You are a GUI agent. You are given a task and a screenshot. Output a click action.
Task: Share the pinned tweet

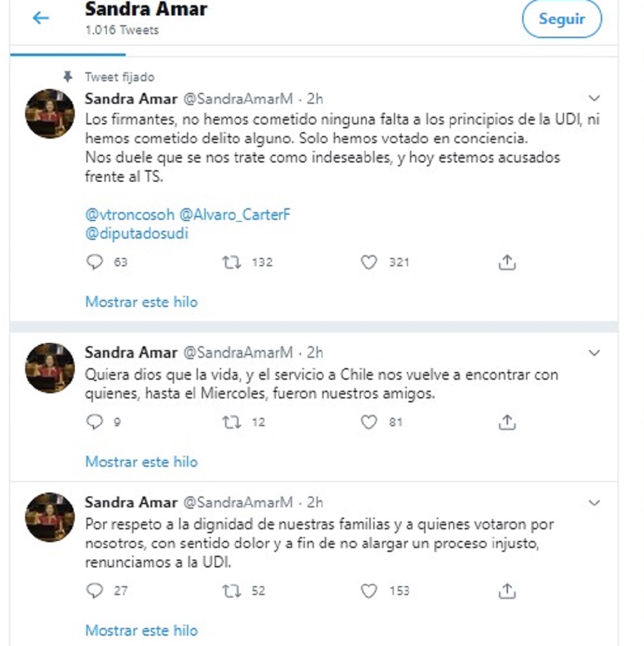click(507, 262)
